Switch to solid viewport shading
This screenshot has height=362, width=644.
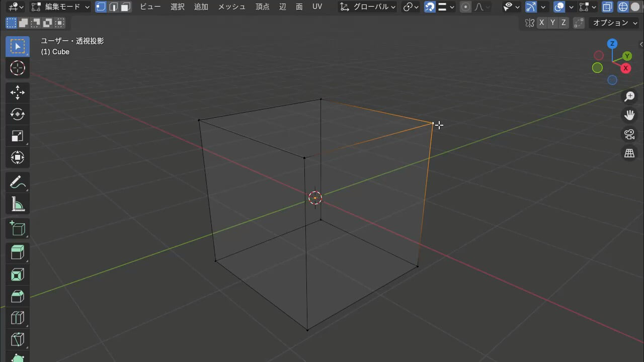[635, 7]
